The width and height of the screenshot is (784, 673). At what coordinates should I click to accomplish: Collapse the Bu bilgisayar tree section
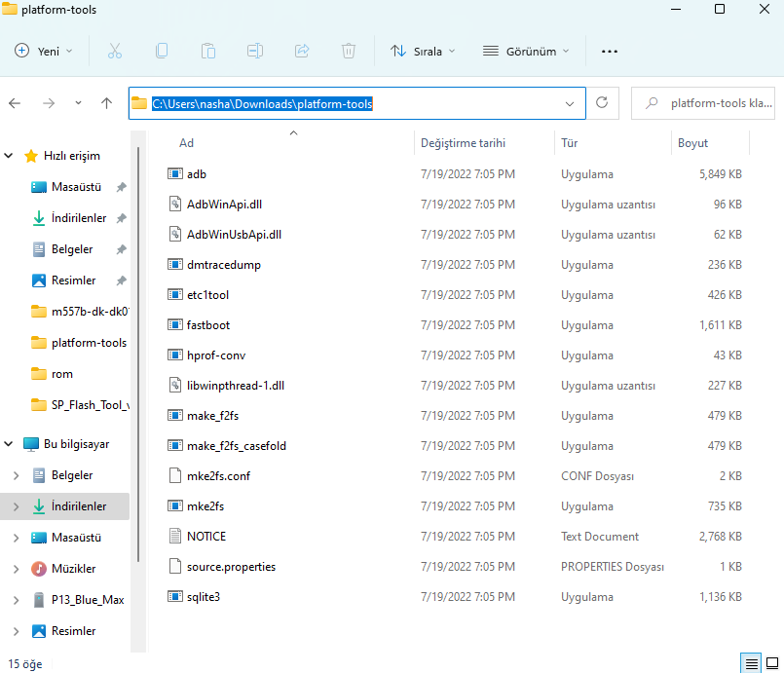pos(9,443)
